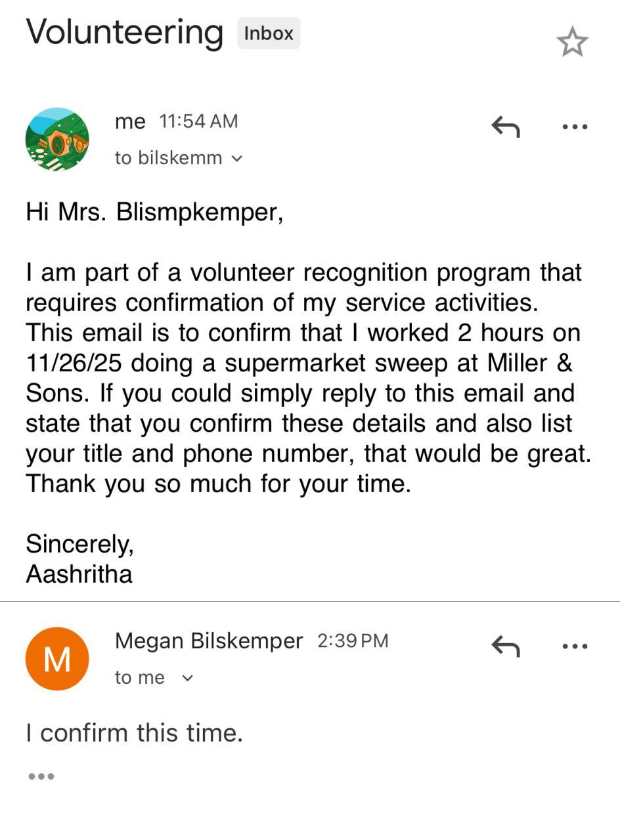Tap the 'to bilskemm' recipient text
The width and height of the screenshot is (620, 840).
[x=168, y=158]
